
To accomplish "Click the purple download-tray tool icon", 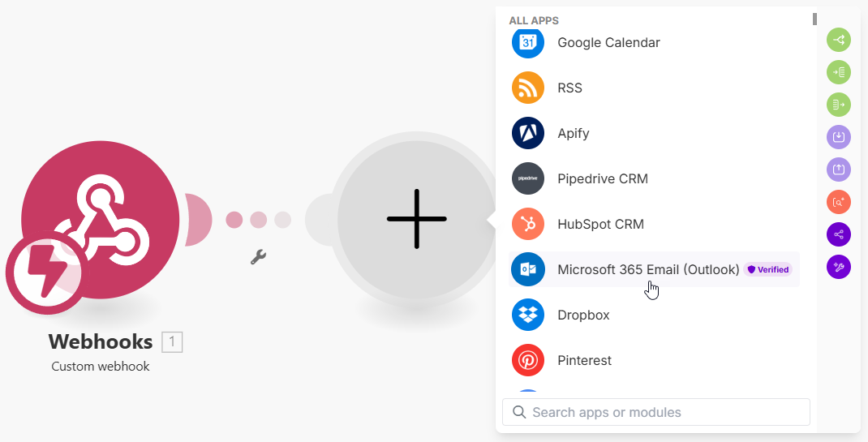I will click(839, 137).
